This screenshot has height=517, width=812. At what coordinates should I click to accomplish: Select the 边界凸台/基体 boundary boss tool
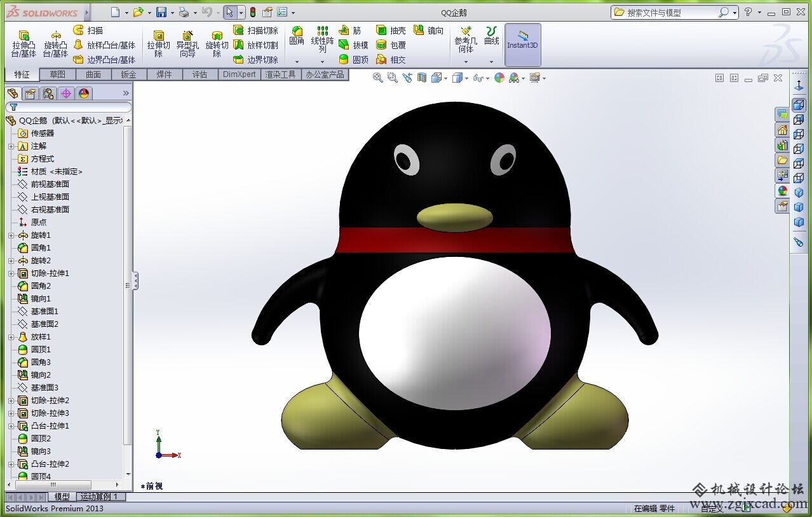pos(104,60)
